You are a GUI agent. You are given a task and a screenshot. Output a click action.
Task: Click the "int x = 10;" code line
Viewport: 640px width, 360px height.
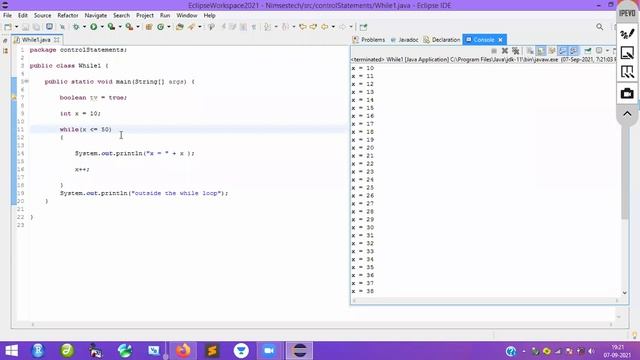(80, 113)
